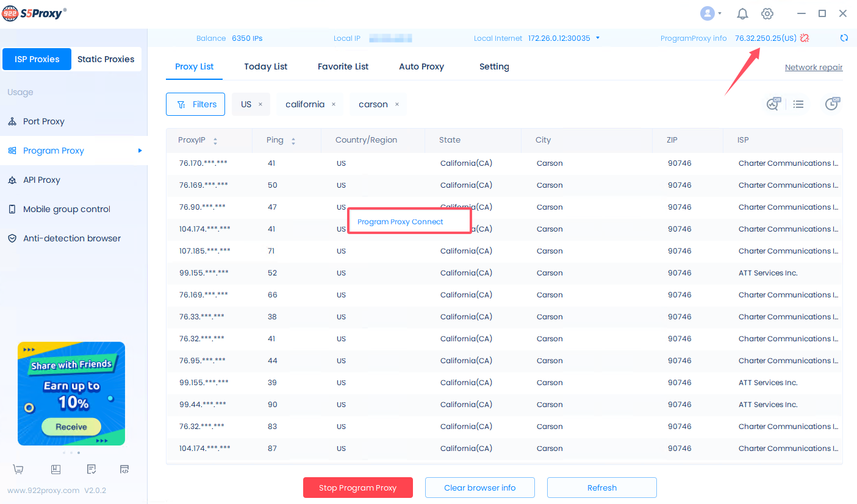Open the Filters button
The height and width of the screenshot is (504, 857).
coord(195,104)
